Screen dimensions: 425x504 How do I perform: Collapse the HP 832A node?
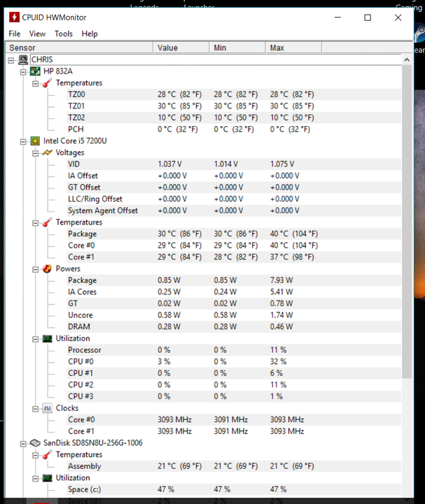pyautogui.click(x=23, y=71)
